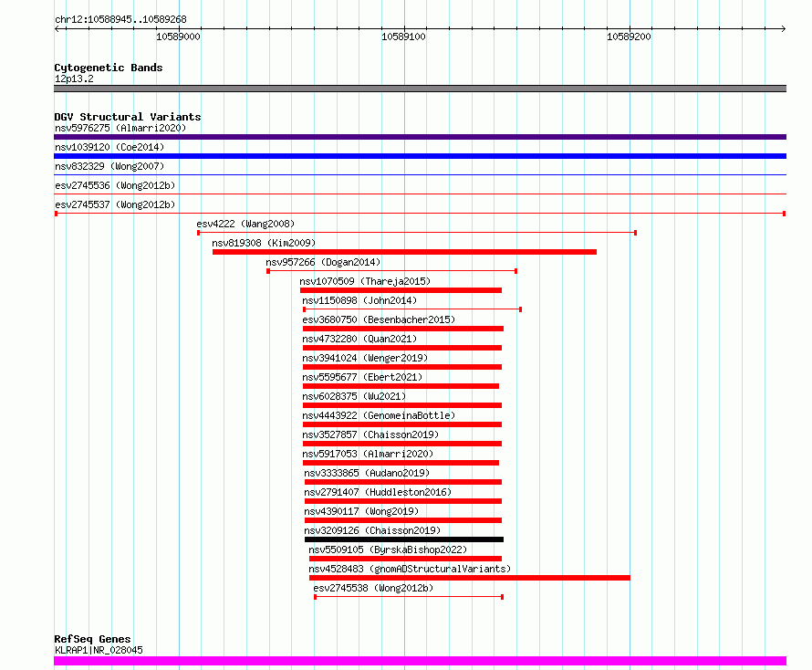
Task: Open variant esv2745538 (Wong2012b) label
Action: (x=373, y=588)
